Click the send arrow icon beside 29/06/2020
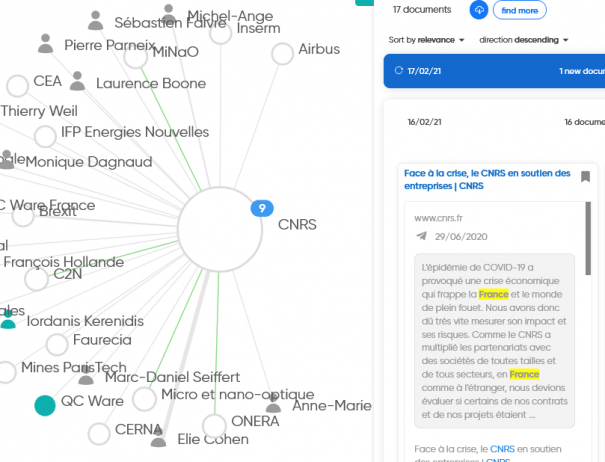 [421, 236]
